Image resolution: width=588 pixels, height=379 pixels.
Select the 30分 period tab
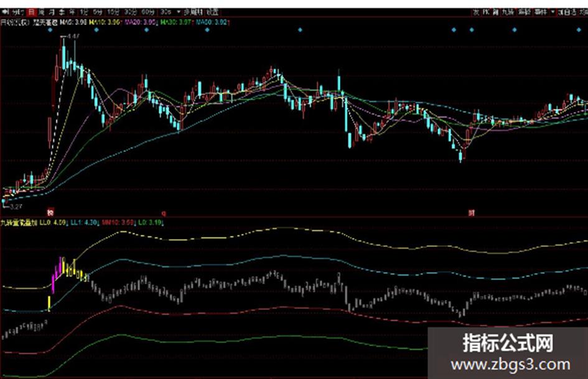(130, 12)
